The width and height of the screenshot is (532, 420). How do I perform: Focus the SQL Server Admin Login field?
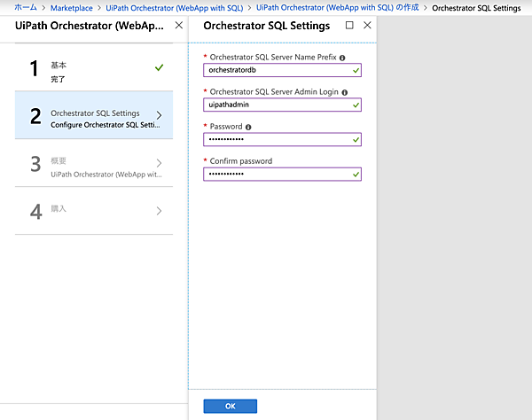coord(276,105)
